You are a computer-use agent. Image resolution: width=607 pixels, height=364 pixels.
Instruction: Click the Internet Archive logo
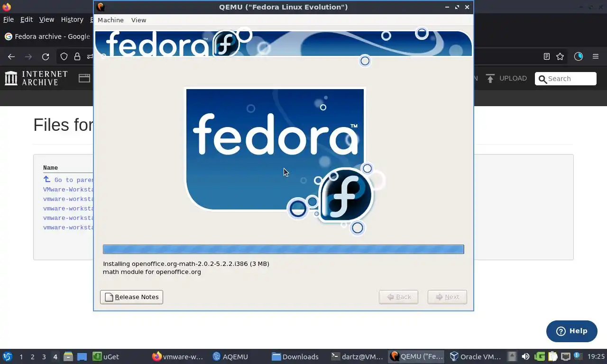(36, 78)
